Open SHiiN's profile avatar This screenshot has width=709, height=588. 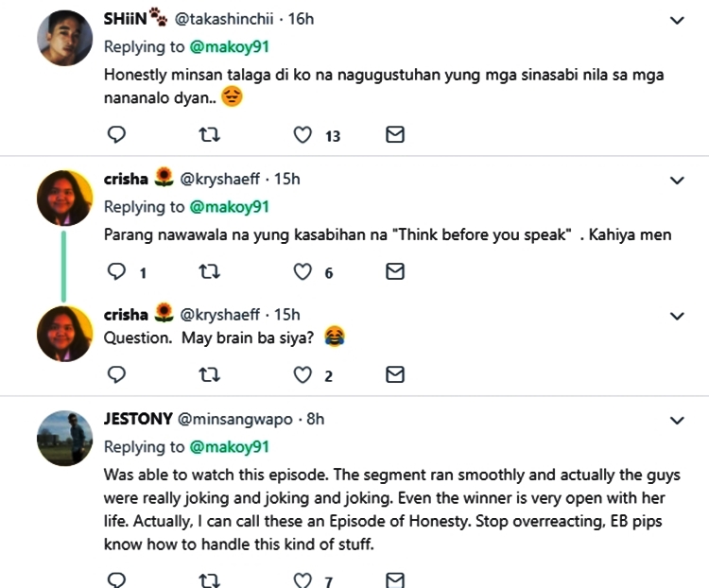coord(64,40)
